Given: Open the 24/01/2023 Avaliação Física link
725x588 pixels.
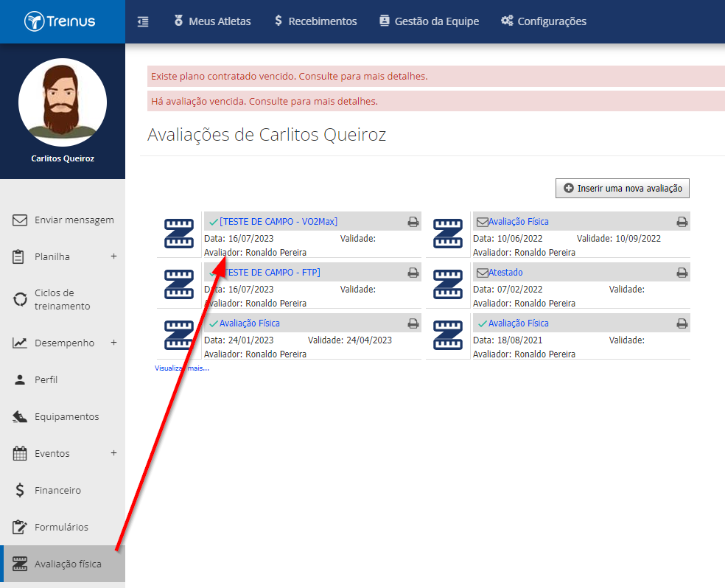Looking at the screenshot, I should tap(249, 323).
